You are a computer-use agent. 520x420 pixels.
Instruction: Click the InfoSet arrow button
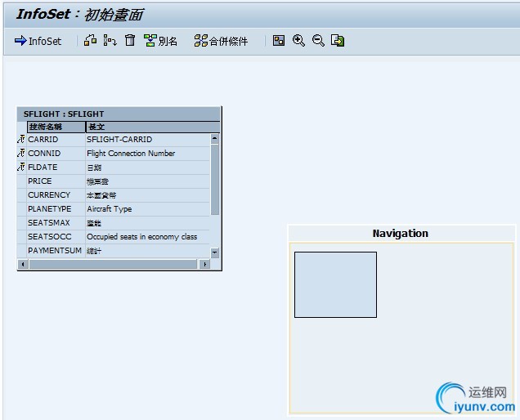[x=38, y=41]
